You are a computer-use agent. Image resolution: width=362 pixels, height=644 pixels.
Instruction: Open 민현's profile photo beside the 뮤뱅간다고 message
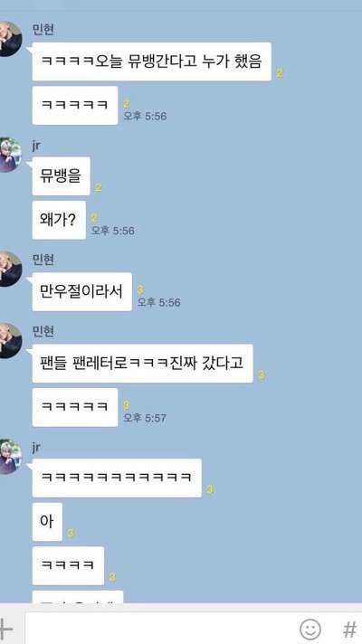pyautogui.click(x=9, y=39)
